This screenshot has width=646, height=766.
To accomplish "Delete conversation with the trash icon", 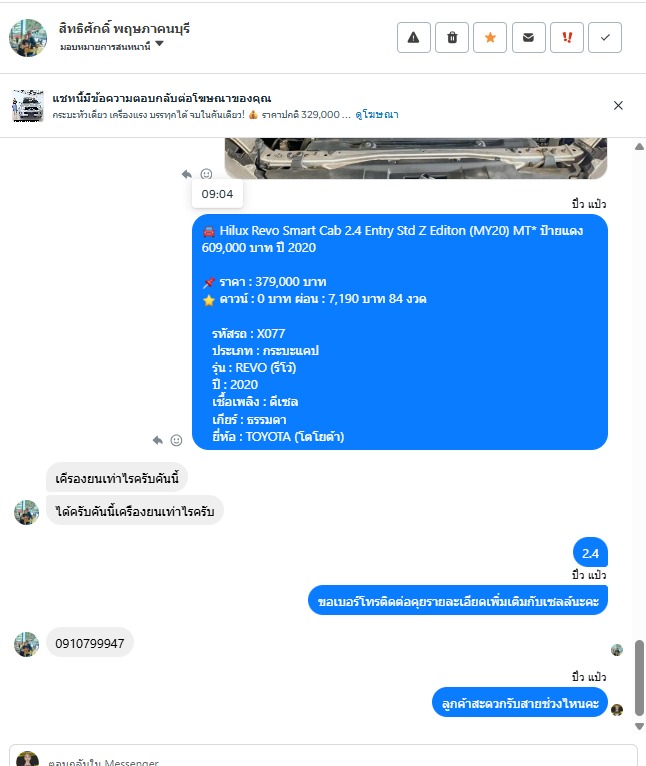I will pos(452,38).
